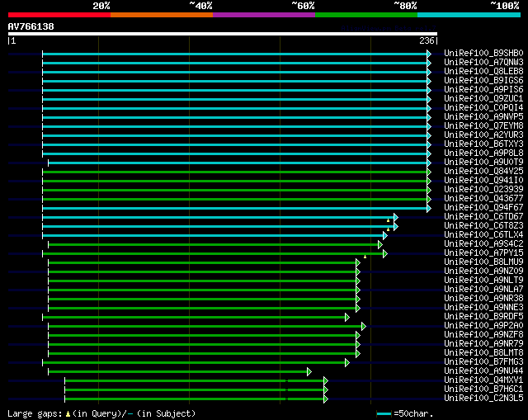
Task: Click the UniRef100_A9NZF8 label
Action: tap(483, 335)
